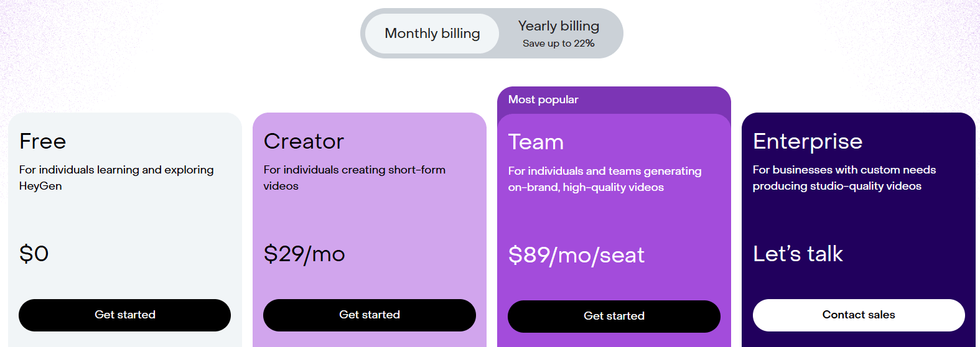
Task: Click the $0 price text
Action: point(34,254)
